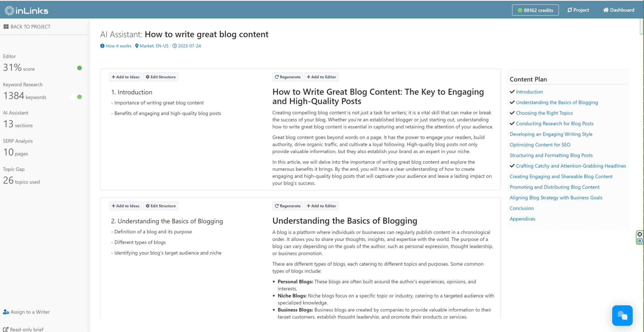The height and width of the screenshot is (332, 644).
Task: Click the BACK TO PROJECT grid icon
Action: click(6, 27)
